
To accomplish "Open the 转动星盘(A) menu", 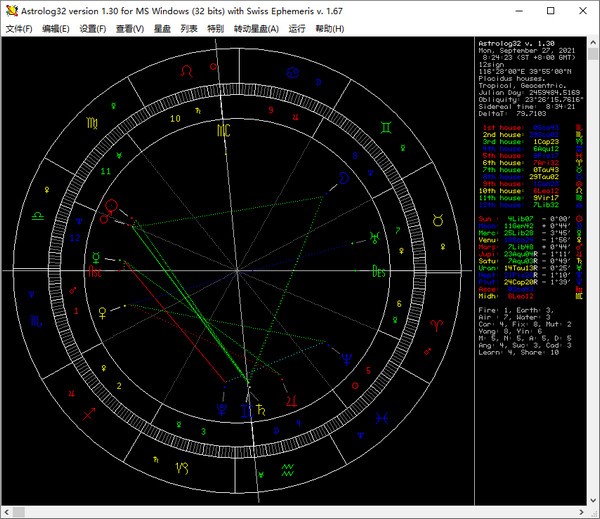I will tap(256, 29).
